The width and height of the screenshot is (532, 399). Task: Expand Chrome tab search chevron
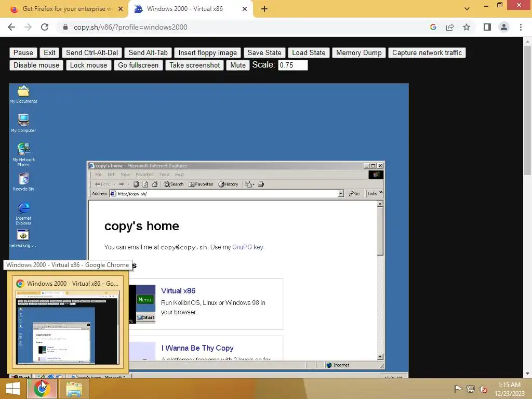click(467, 9)
